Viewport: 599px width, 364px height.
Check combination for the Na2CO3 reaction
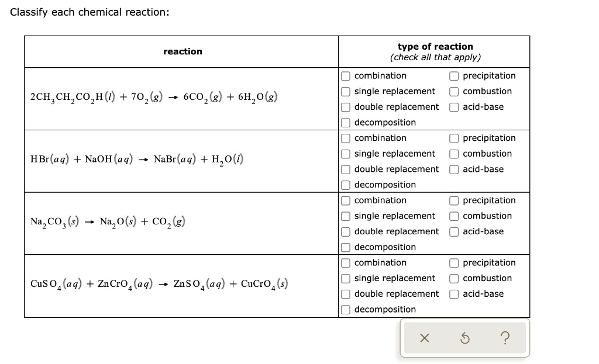(x=345, y=200)
